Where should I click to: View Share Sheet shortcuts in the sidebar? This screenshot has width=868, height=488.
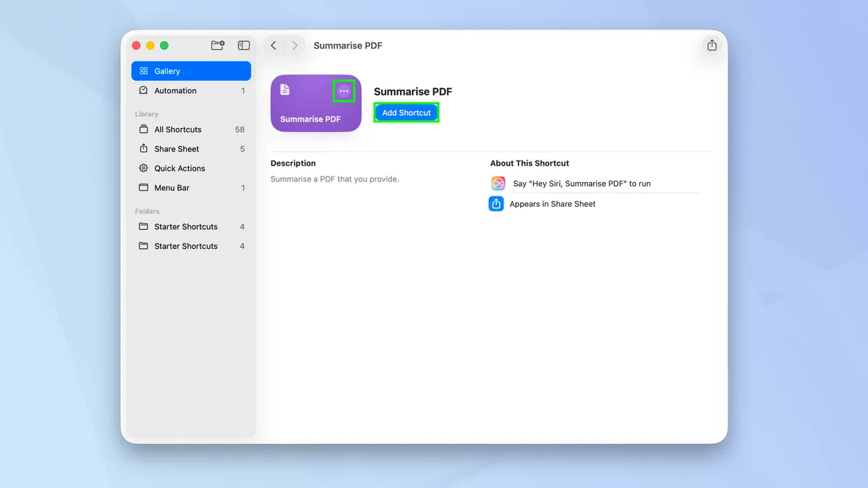pos(176,149)
